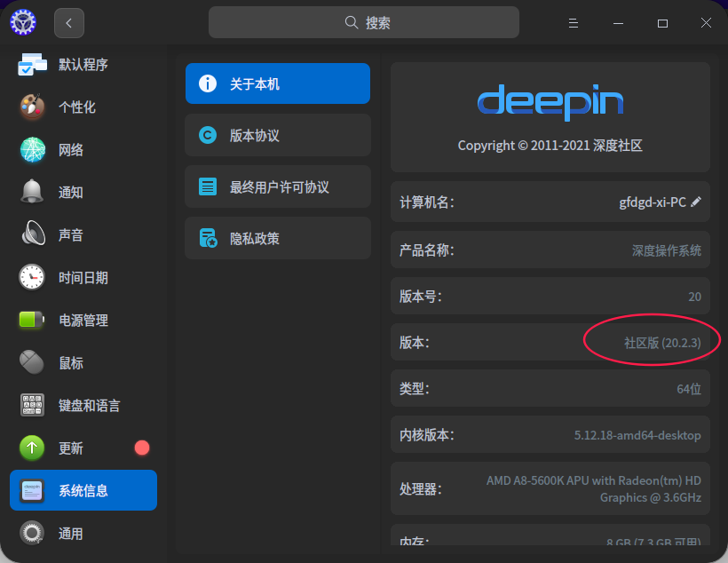Open Keyboard and Language (键盘和语言) icon
This screenshot has height=563, width=728.
32,405
